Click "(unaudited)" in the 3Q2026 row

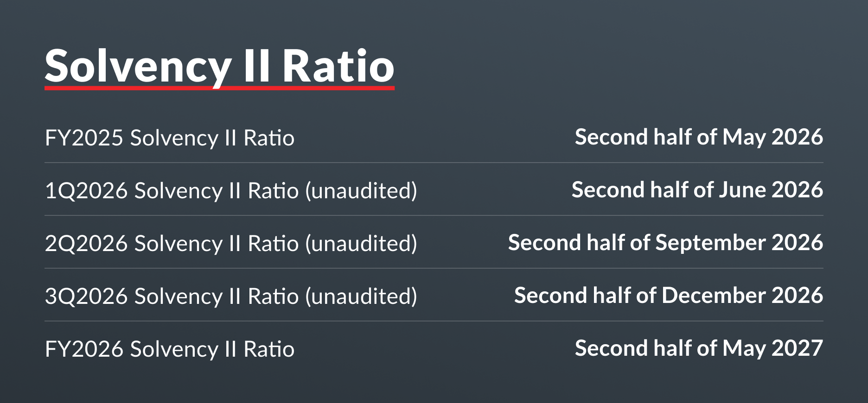(x=361, y=296)
